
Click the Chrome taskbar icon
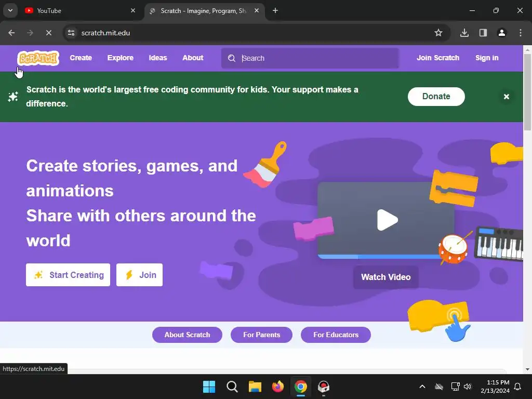(301, 387)
